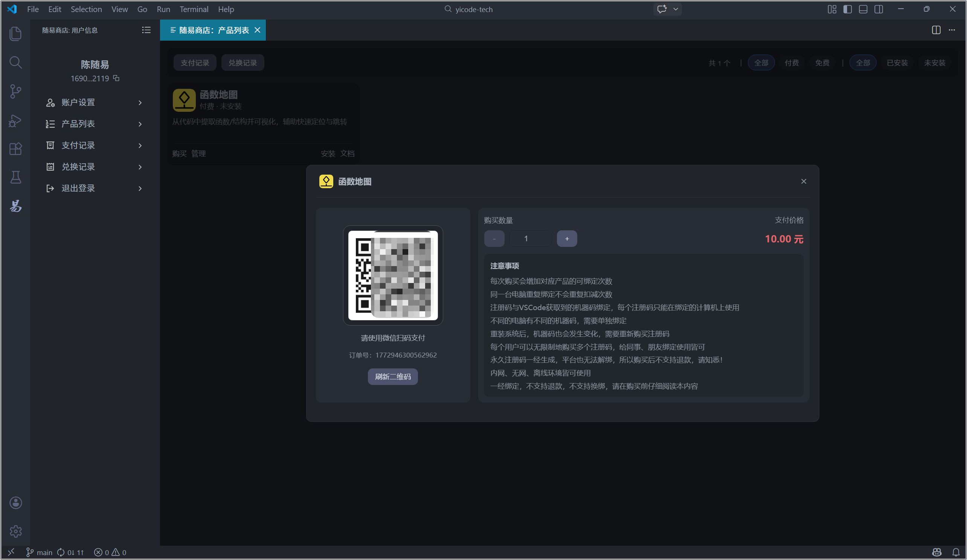Toggle the bottom panel layout button

(863, 9)
